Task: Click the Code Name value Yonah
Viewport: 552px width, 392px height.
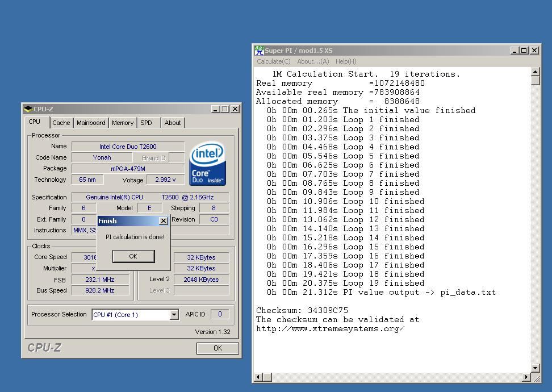Action: tap(102, 157)
